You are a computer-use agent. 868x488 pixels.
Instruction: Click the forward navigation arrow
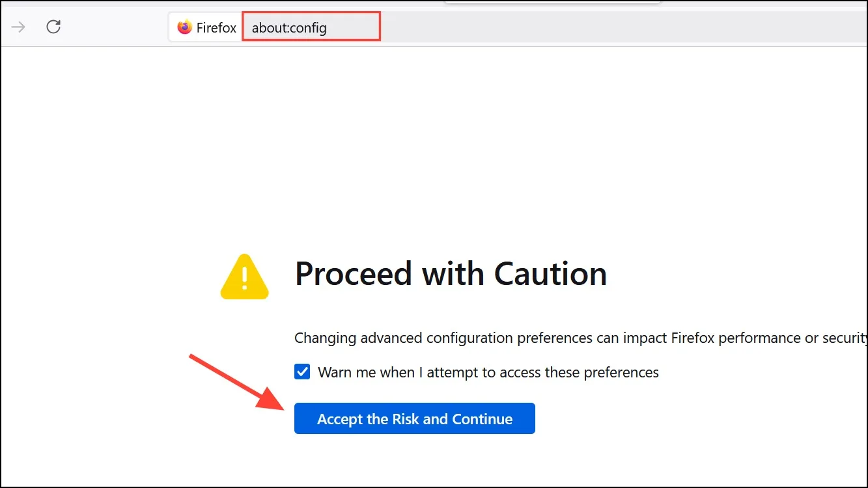point(18,27)
